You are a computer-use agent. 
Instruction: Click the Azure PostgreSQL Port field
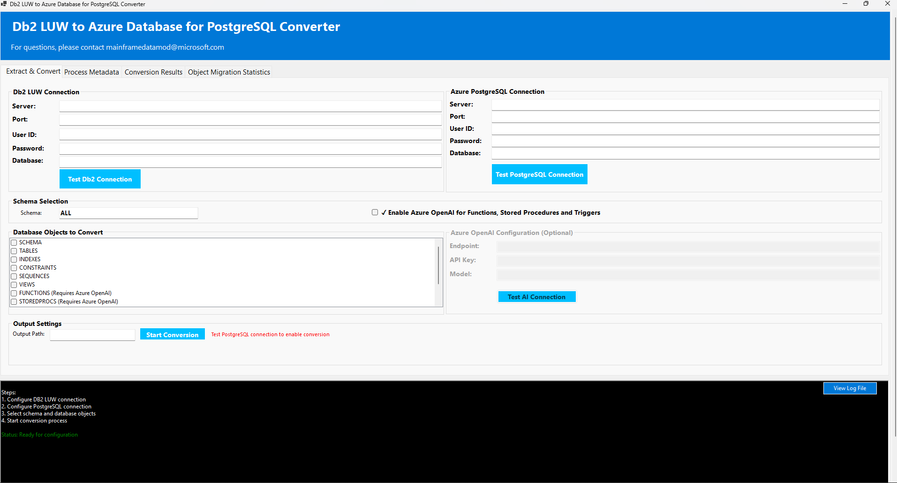[x=685, y=117]
